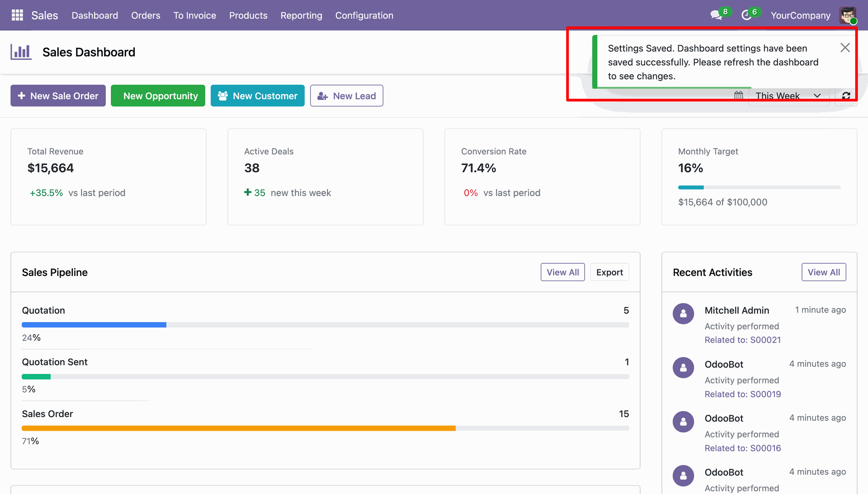Click the Mitchell Admin user avatar in navbar
Viewport: 868px width, 494px height.
[848, 15]
